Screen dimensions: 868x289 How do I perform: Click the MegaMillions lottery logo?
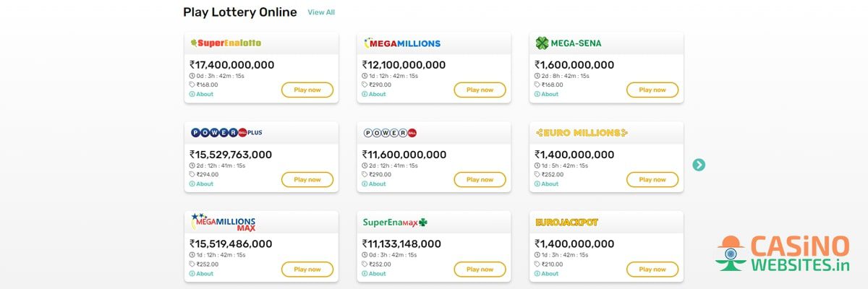[x=402, y=43]
